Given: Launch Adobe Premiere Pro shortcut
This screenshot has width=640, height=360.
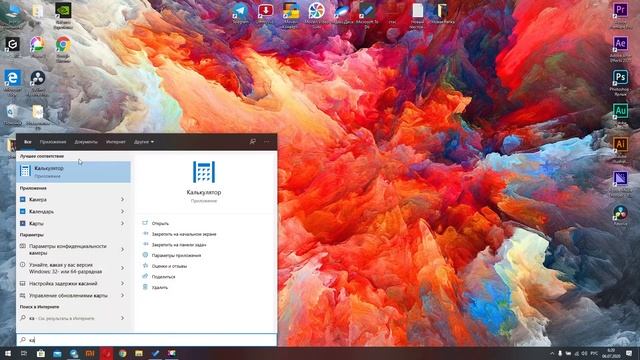Looking at the screenshot, I should coord(620,9).
